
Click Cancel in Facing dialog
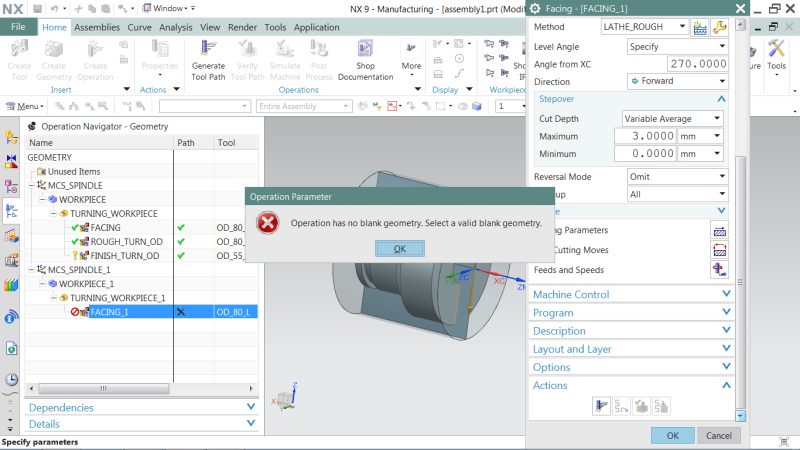click(x=718, y=435)
